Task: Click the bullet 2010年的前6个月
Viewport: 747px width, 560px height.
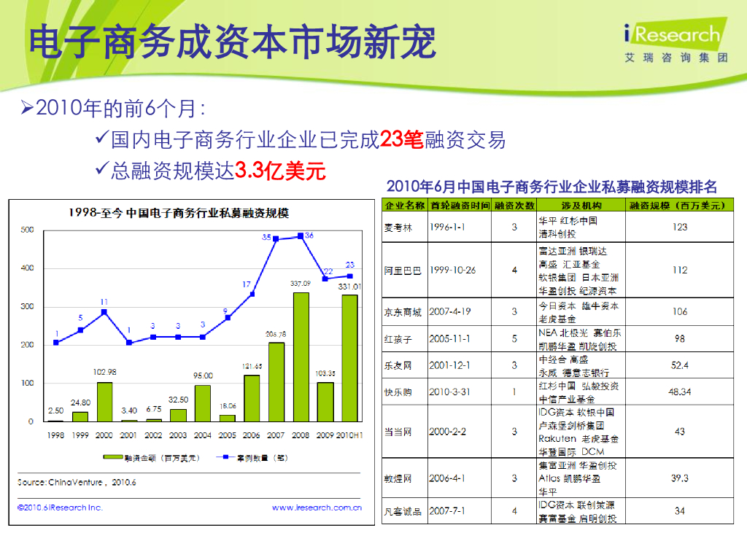Action: point(113,108)
